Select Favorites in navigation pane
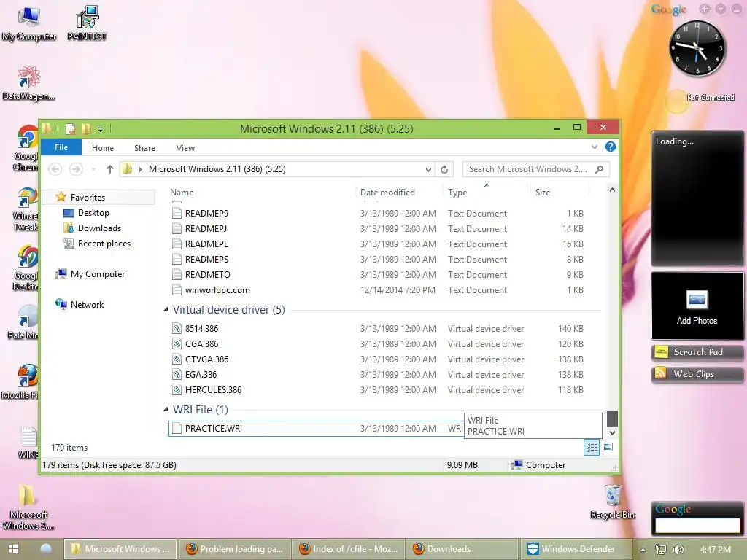 point(88,197)
